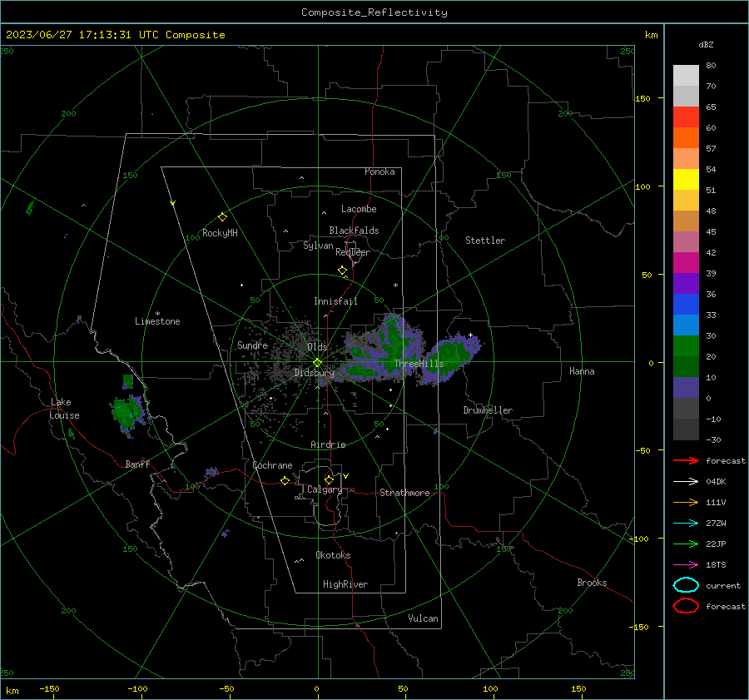Viewport: 749px width, 700px height.
Task: Click the dBZ legend heading
Action: click(x=706, y=45)
